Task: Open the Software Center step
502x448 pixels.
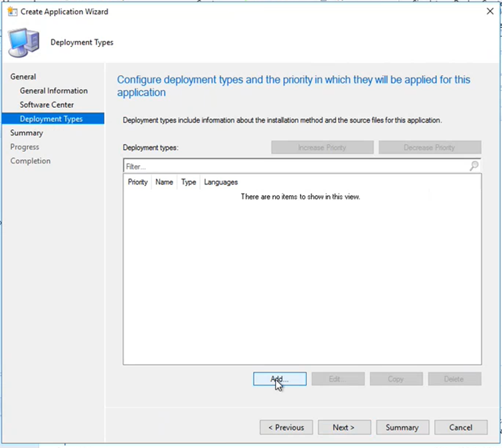Action: click(x=47, y=105)
